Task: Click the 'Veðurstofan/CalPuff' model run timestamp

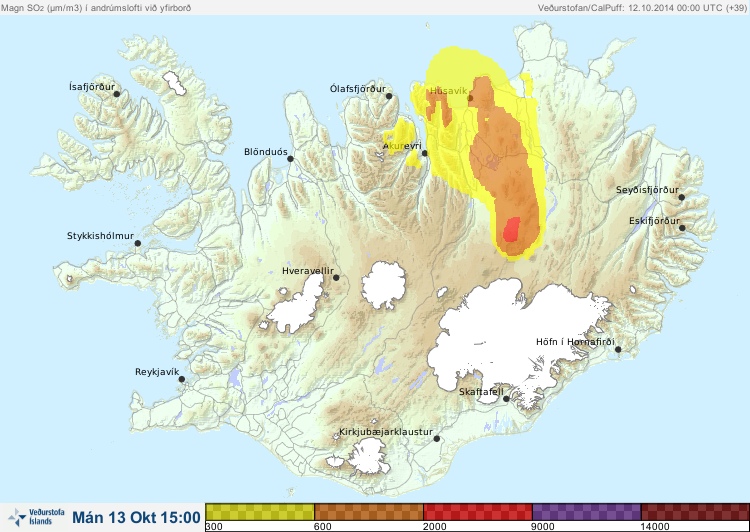Action: (641, 8)
